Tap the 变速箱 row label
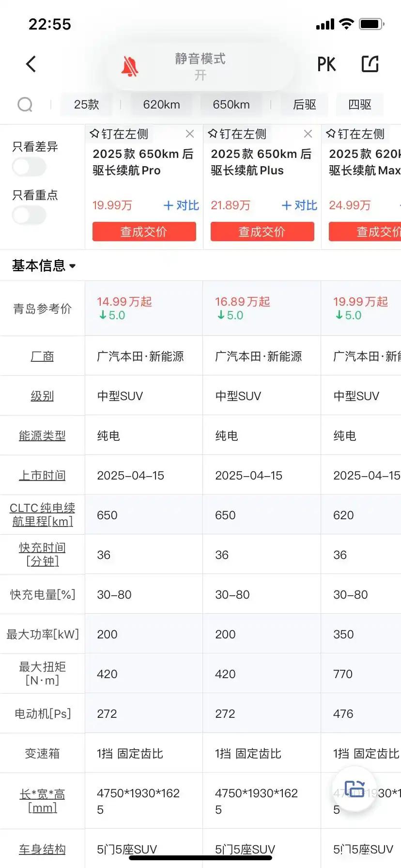 42,753
